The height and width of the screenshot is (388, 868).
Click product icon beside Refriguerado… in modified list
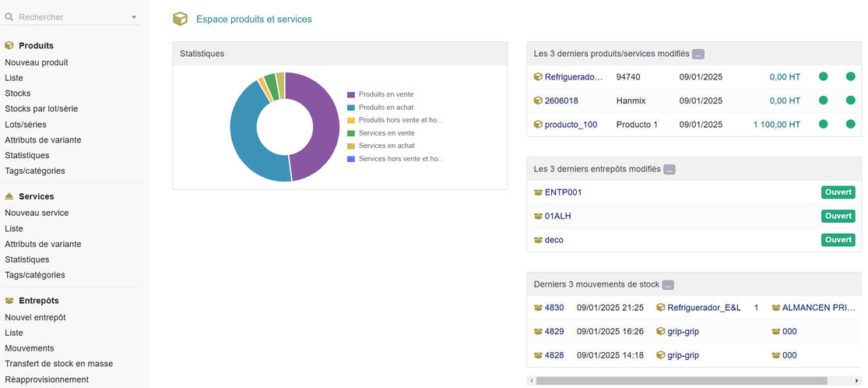coord(537,77)
